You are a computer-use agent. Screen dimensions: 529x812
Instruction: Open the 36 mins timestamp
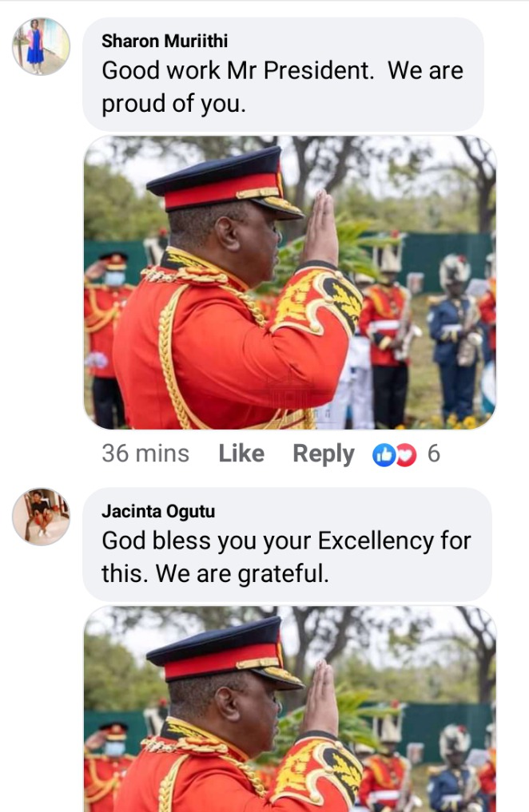click(x=145, y=454)
